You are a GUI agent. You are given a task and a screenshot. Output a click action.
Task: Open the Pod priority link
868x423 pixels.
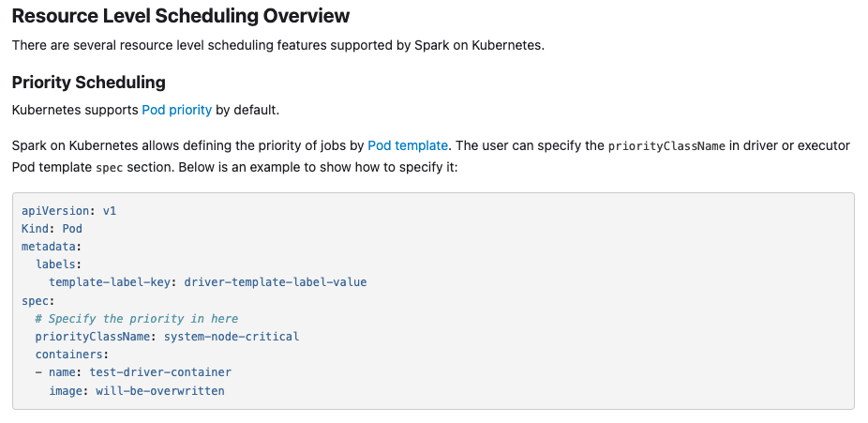tap(176, 110)
